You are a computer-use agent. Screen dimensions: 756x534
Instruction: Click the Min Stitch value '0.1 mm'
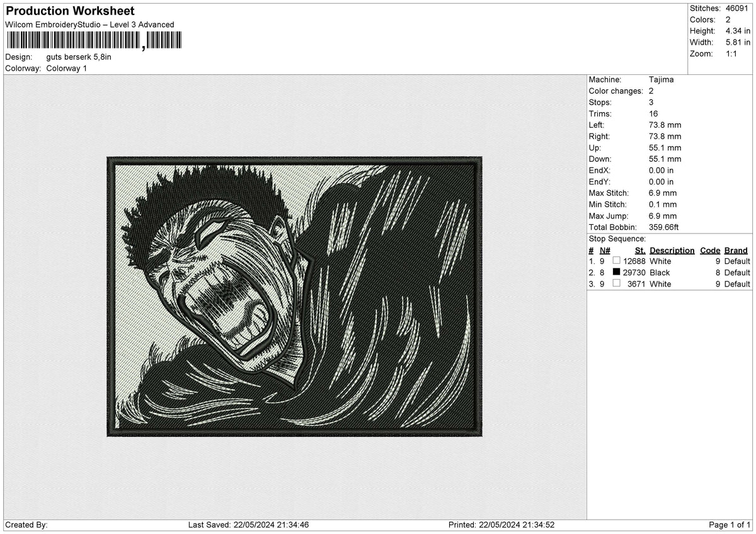[663, 204]
